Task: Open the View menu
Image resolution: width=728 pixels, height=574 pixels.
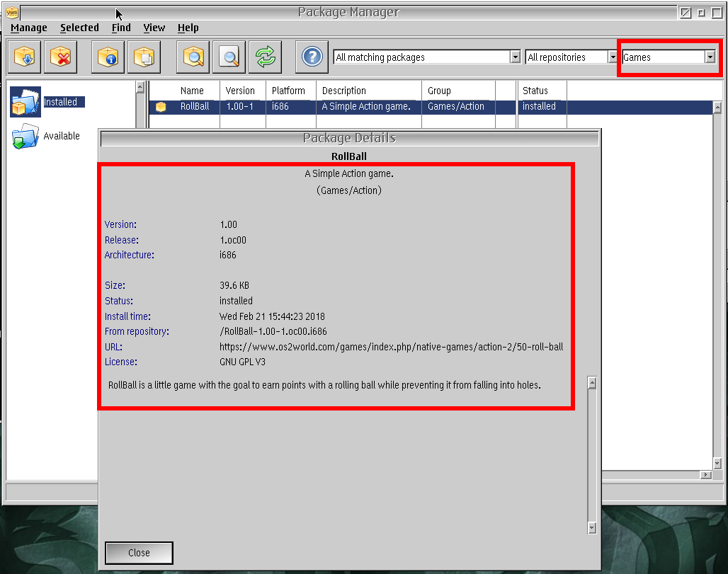Action: click(154, 28)
